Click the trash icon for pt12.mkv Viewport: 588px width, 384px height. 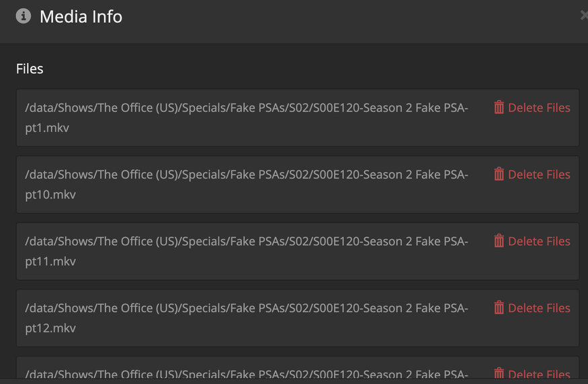click(x=499, y=308)
